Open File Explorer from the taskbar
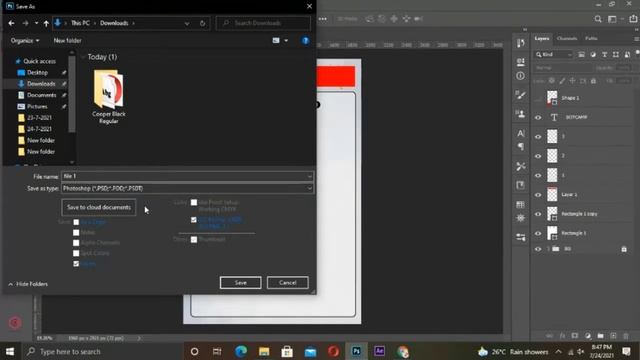 pos(264,351)
